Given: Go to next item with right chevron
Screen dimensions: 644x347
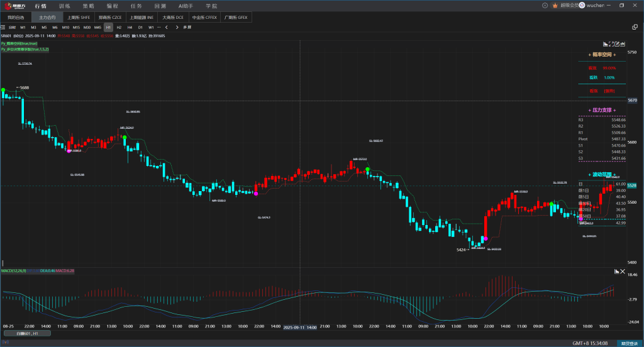Looking at the screenshot, I should tap(176, 27).
